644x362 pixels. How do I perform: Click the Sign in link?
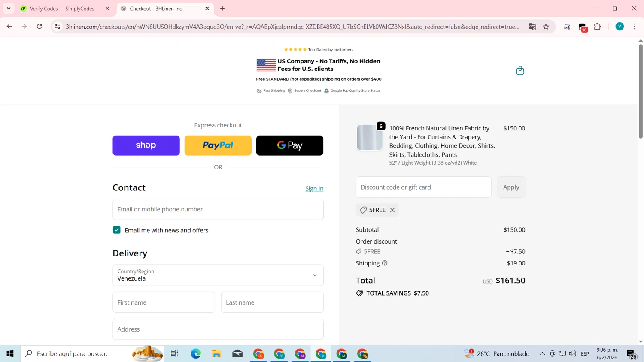tap(314, 189)
